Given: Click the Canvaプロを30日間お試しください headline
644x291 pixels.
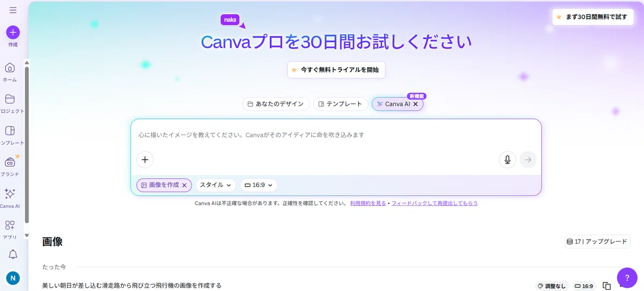Looking at the screenshot, I should [x=336, y=42].
